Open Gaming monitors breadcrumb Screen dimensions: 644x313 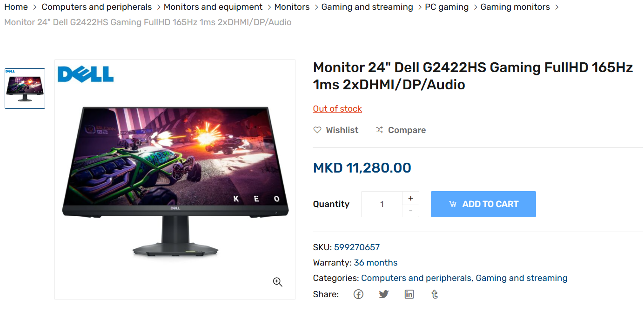515,7
